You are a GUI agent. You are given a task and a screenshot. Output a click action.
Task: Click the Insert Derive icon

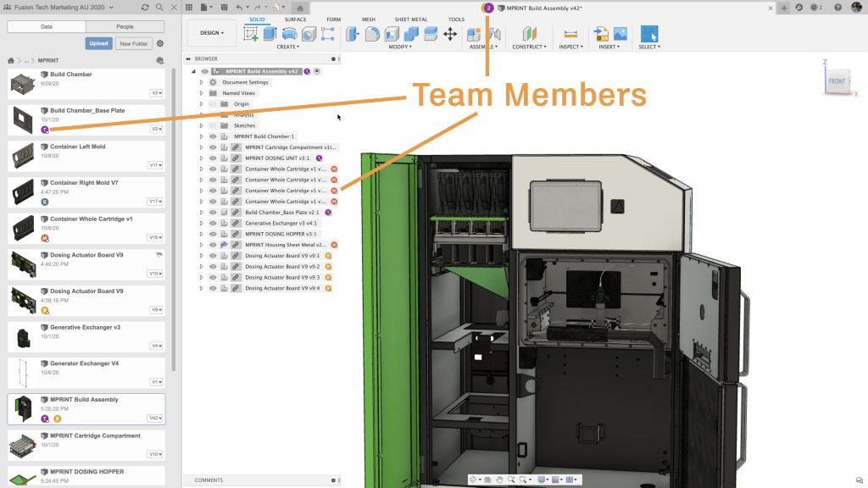[x=601, y=34]
